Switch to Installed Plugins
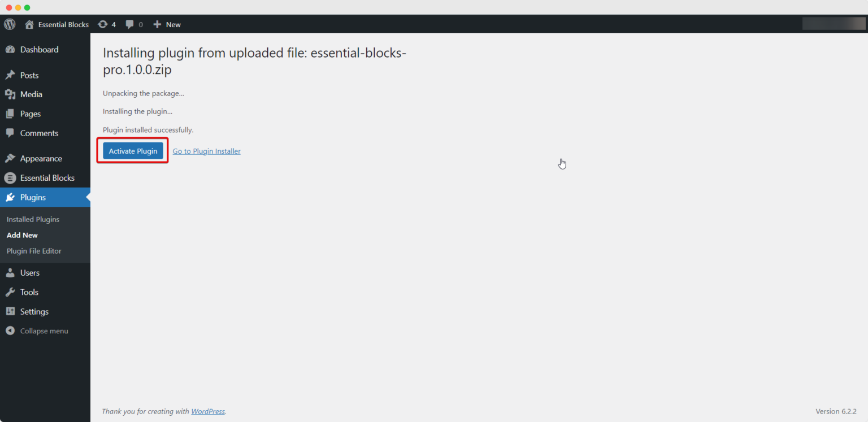 33,219
